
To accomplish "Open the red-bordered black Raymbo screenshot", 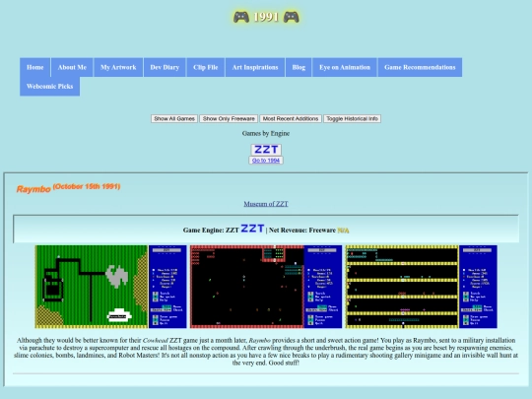I will (266, 287).
